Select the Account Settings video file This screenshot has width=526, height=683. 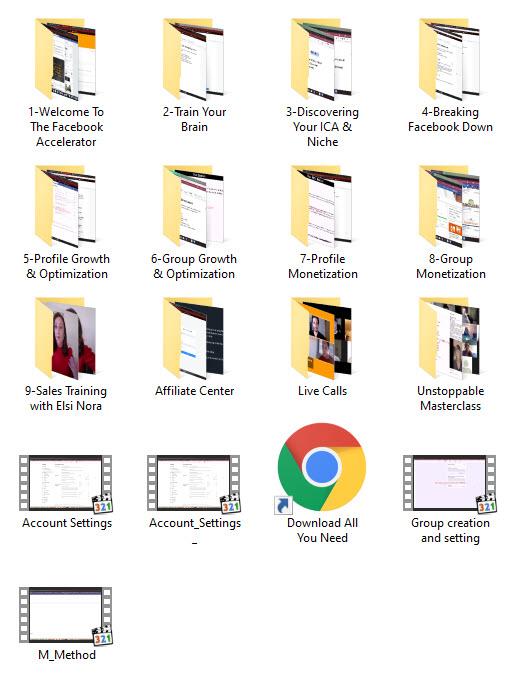click(66, 484)
